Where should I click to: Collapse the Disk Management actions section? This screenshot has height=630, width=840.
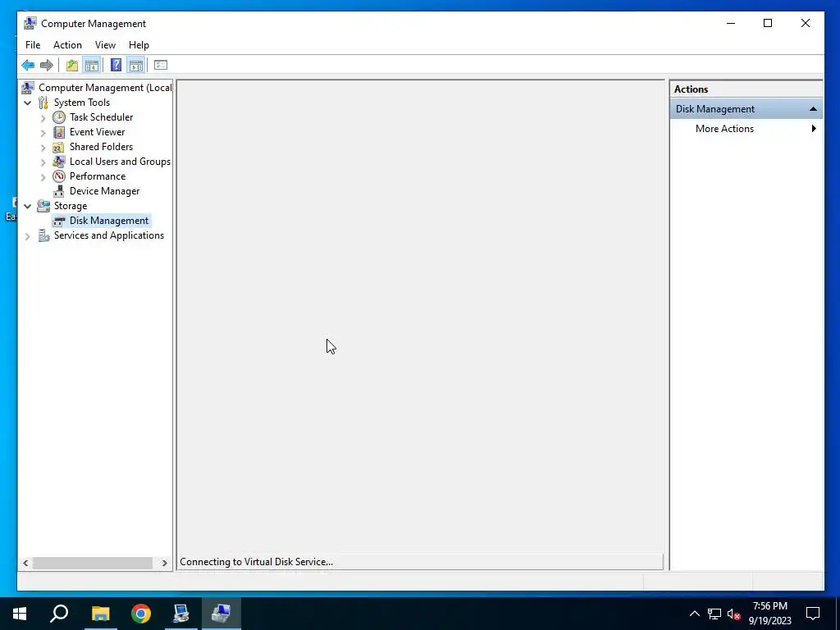coord(813,109)
